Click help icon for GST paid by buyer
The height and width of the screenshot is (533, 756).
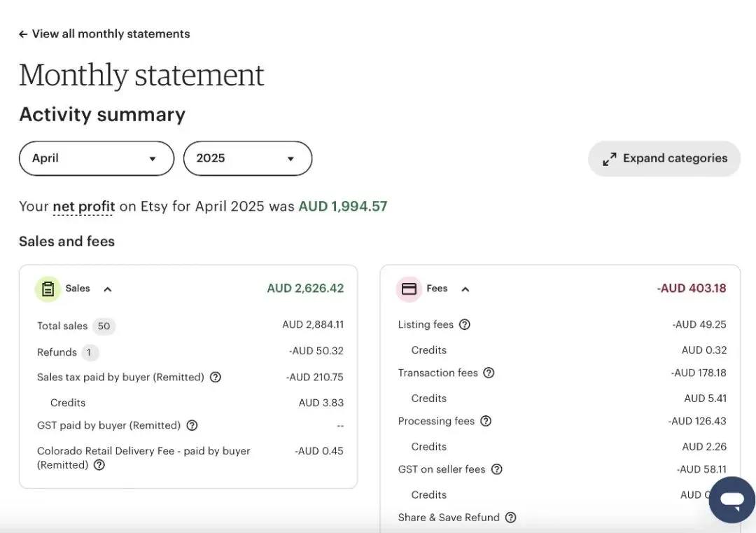(192, 426)
